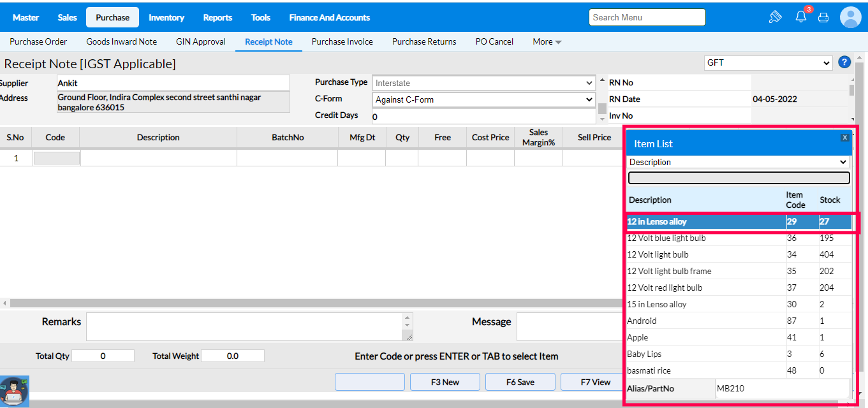
Task: Open Finance And Accounts menu
Action: pos(329,17)
